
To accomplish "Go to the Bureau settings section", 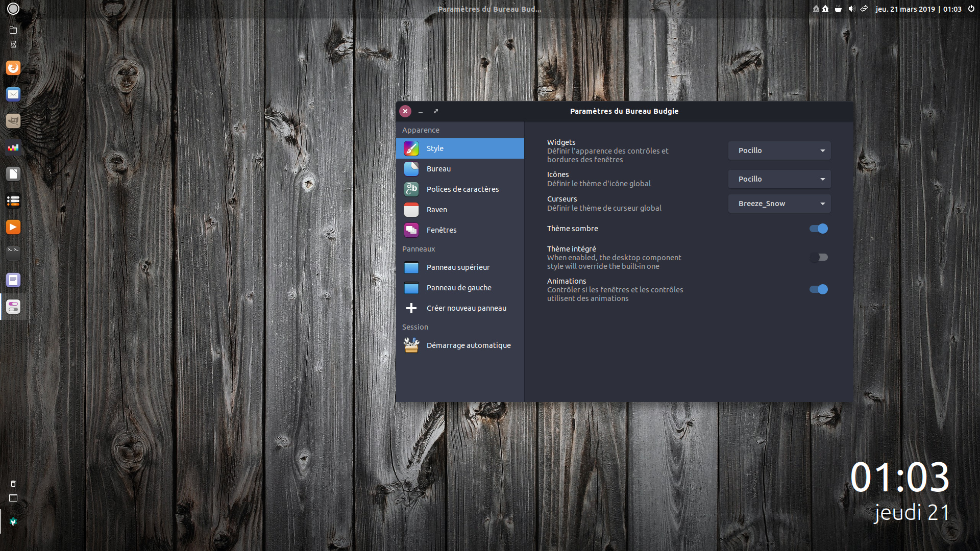I will point(438,169).
